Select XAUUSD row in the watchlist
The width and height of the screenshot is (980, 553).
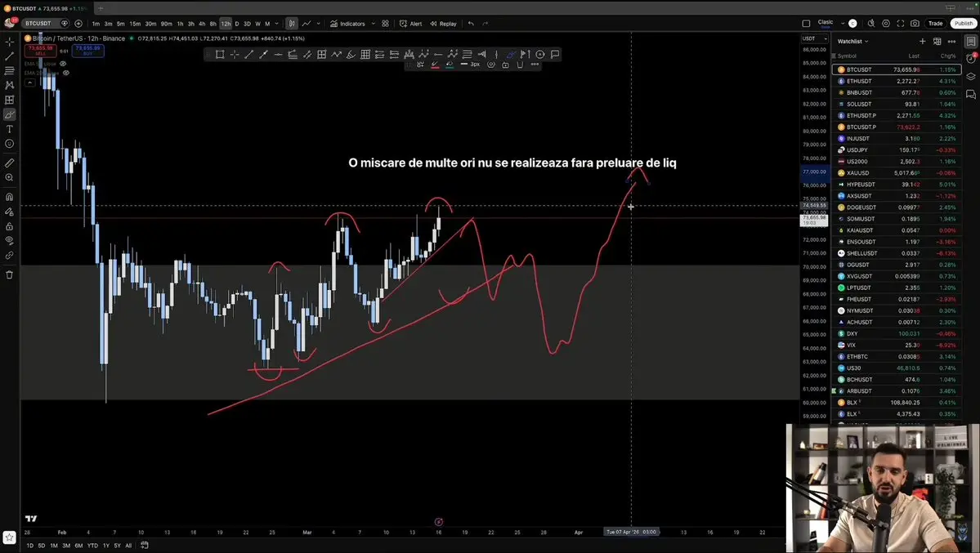pos(897,173)
